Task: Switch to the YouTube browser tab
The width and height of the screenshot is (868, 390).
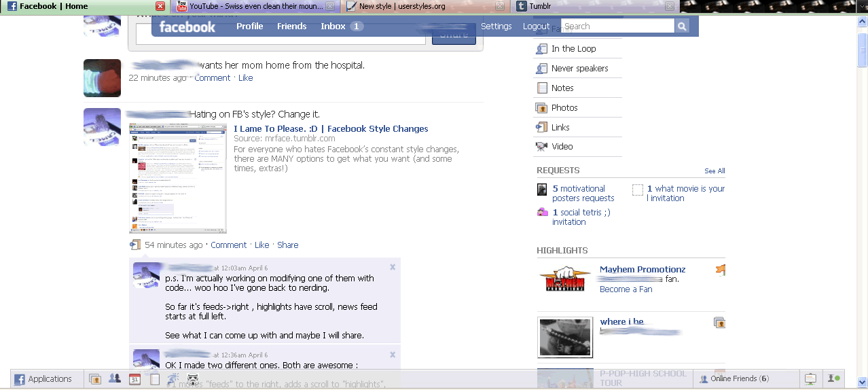Action: [254, 6]
